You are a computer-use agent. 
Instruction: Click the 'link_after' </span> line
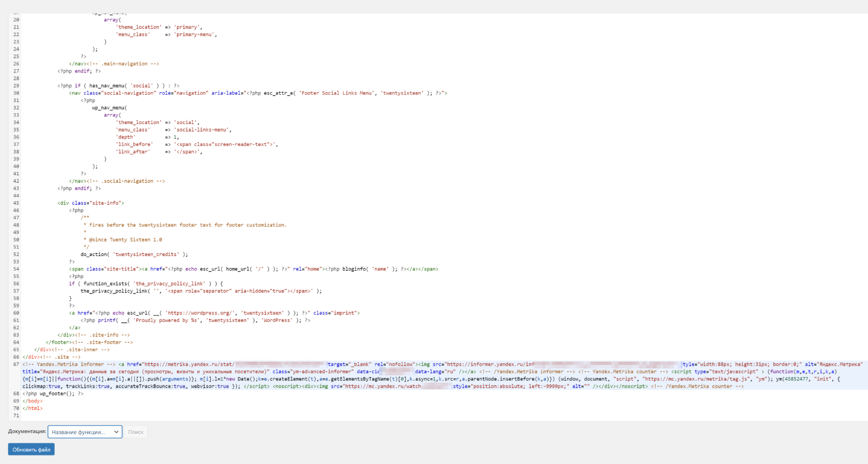159,152
